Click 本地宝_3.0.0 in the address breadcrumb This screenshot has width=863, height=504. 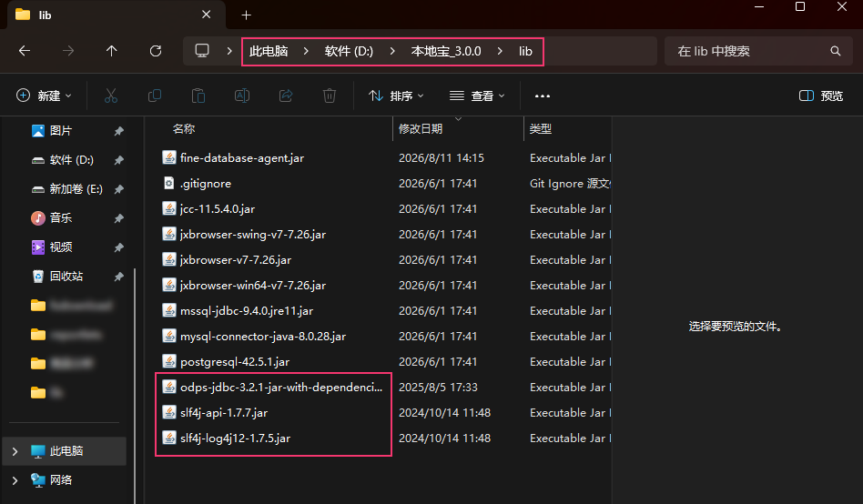point(446,51)
